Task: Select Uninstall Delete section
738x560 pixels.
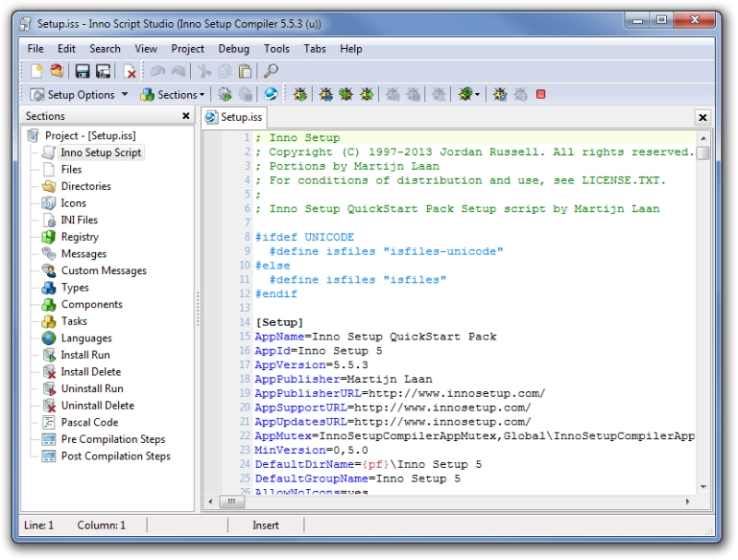Action: point(98,406)
